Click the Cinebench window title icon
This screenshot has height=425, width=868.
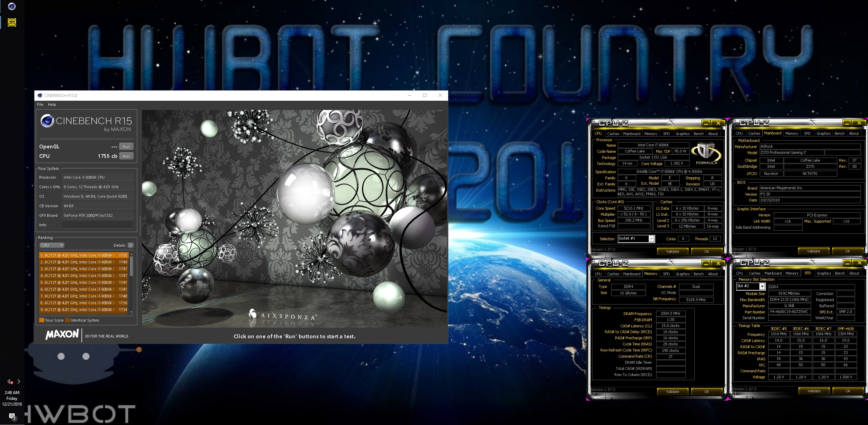(40, 96)
